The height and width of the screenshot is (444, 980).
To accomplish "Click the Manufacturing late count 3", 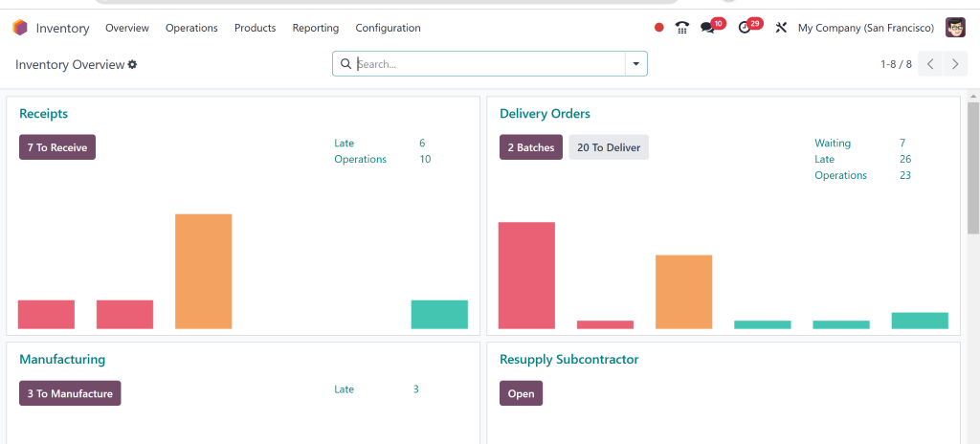I will pyautogui.click(x=416, y=388).
